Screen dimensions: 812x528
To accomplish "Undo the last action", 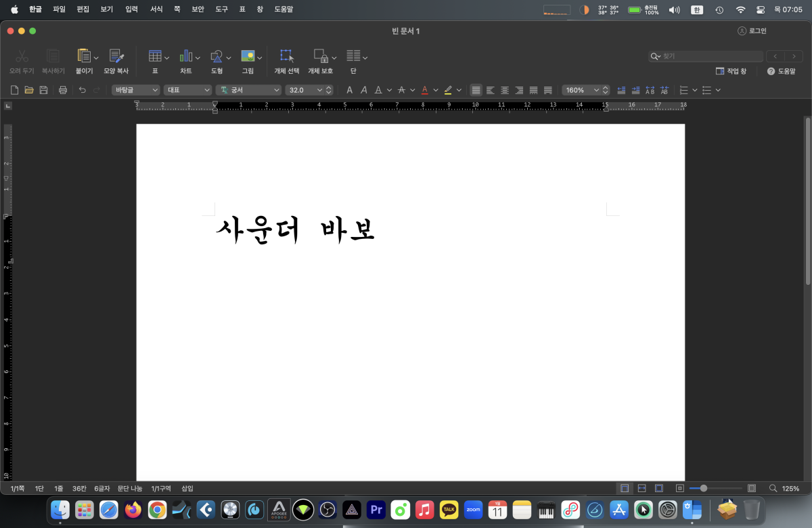I will [x=83, y=90].
